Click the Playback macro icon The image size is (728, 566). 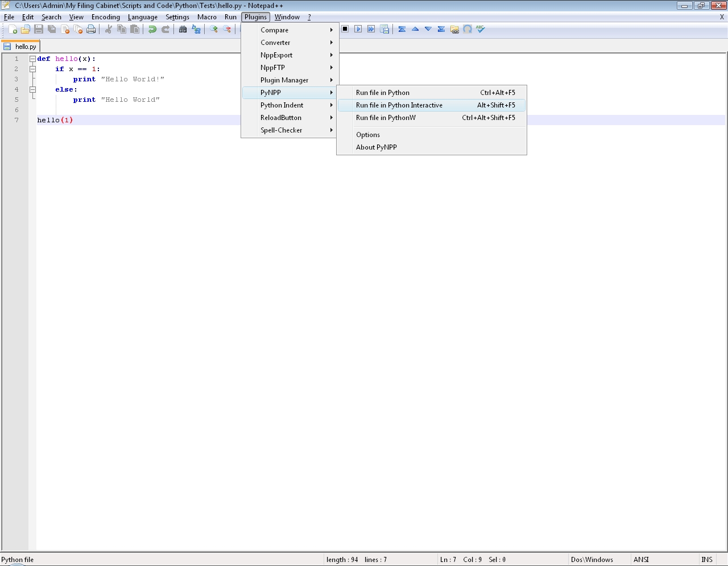tap(358, 29)
